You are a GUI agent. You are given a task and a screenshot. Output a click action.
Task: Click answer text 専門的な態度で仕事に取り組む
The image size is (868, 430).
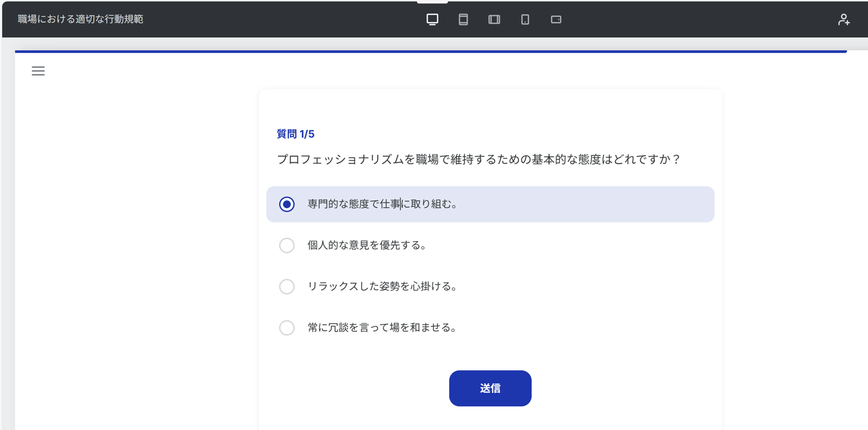pos(382,204)
